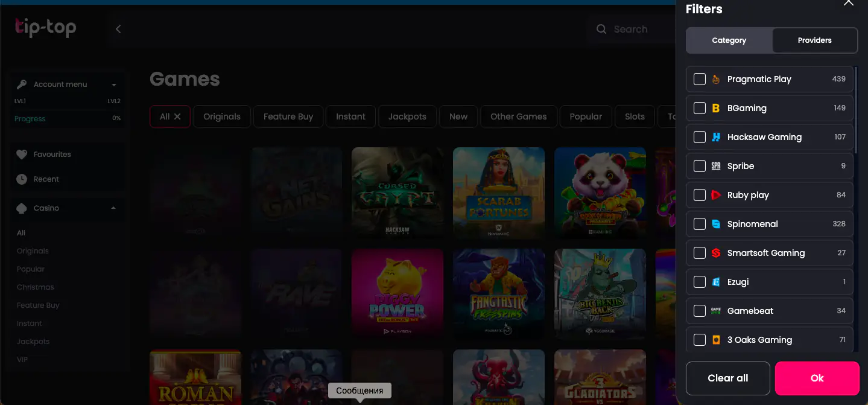Open Jackpots in sidebar casino list

pyautogui.click(x=33, y=342)
